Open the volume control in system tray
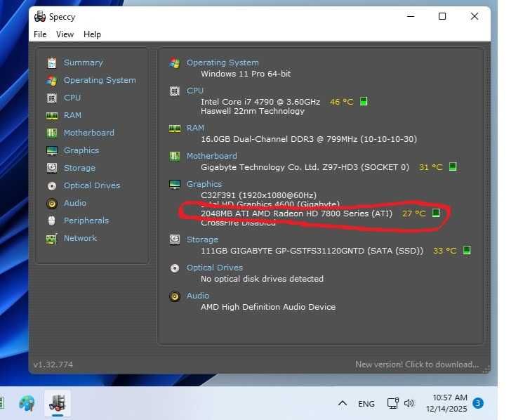511x420 pixels. click(x=409, y=403)
